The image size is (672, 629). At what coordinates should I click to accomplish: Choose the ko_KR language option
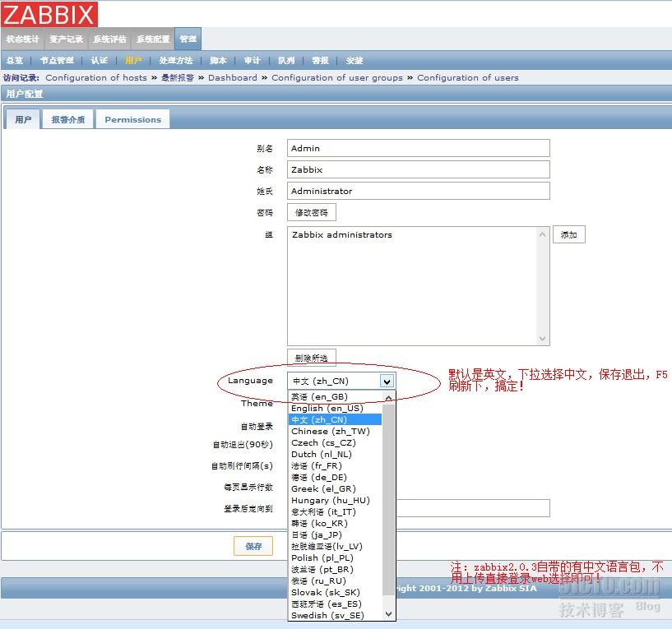[x=335, y=524]
